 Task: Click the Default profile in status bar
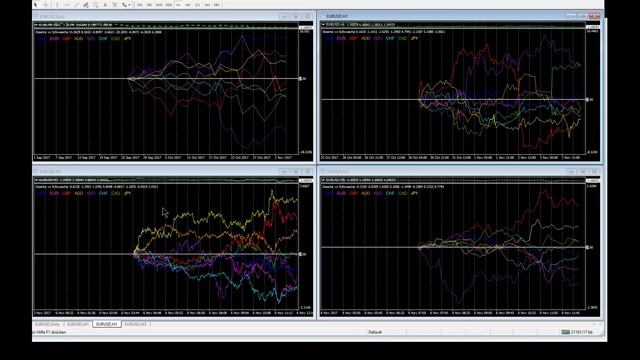pyautogui.click(x=375, y=332)
